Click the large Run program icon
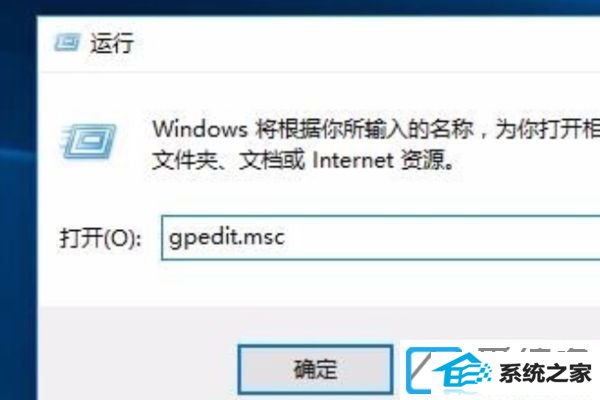Image resolution: width=600 pixels, height=400 pixels. pos(88,141)
